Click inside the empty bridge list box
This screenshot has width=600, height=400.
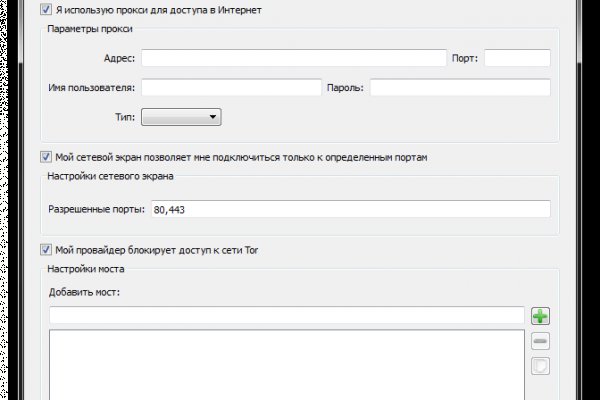click(x=286, y=363)
